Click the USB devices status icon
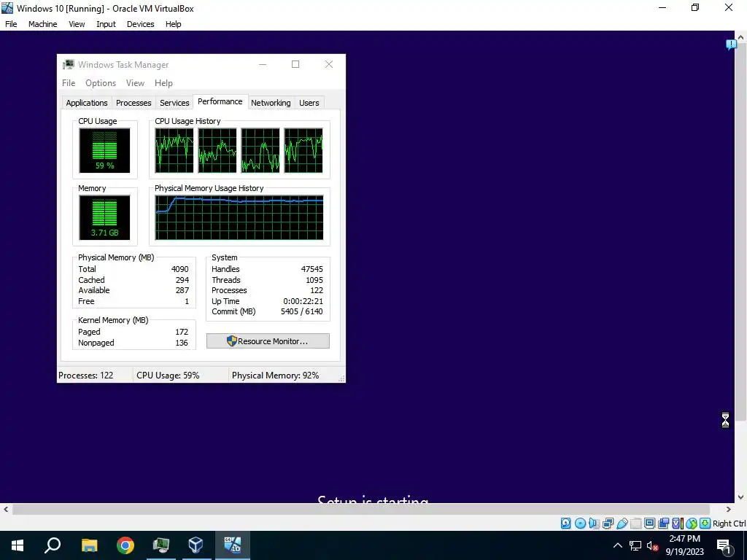 click(622, 524)
